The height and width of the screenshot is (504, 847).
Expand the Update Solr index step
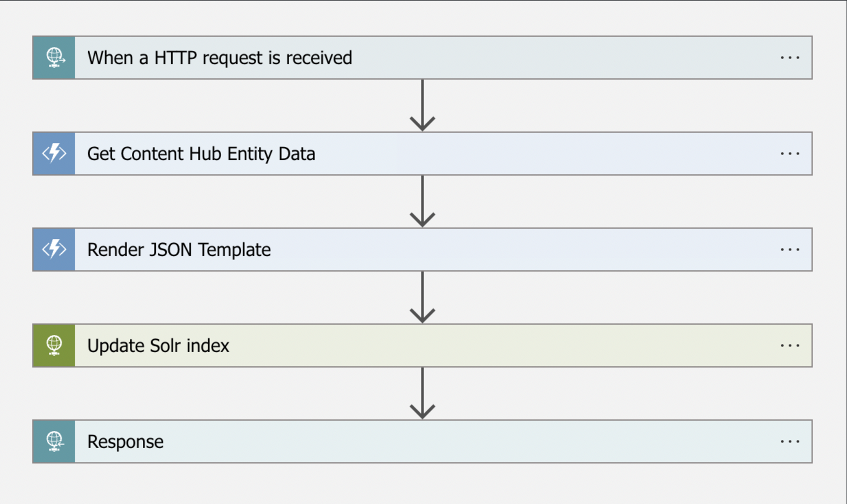(x=422, y=345)
